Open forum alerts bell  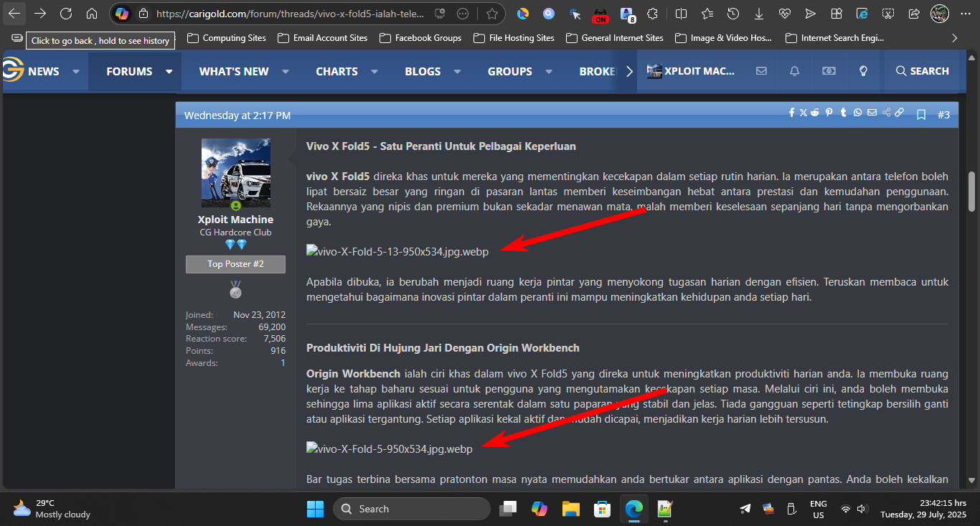point(795,71)
